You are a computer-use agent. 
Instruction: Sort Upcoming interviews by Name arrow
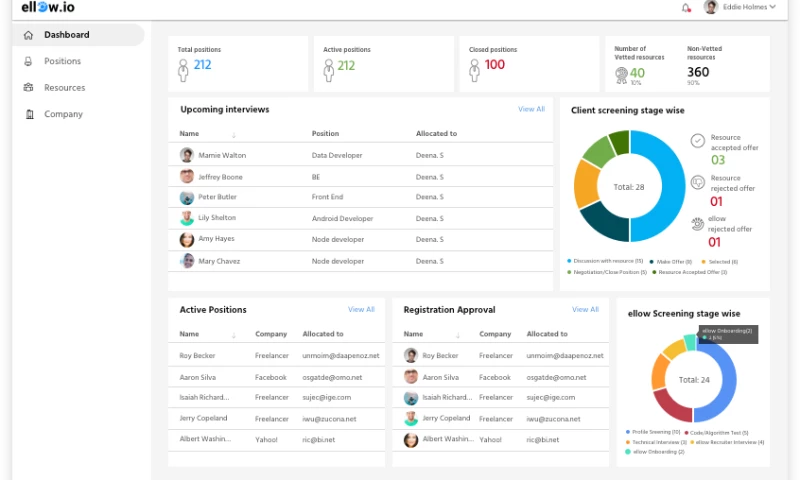coord(234,134)
